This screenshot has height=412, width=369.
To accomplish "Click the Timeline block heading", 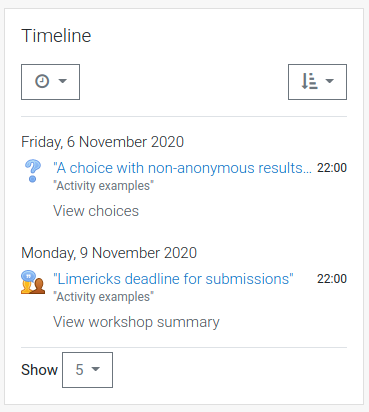I will point(56,36).
